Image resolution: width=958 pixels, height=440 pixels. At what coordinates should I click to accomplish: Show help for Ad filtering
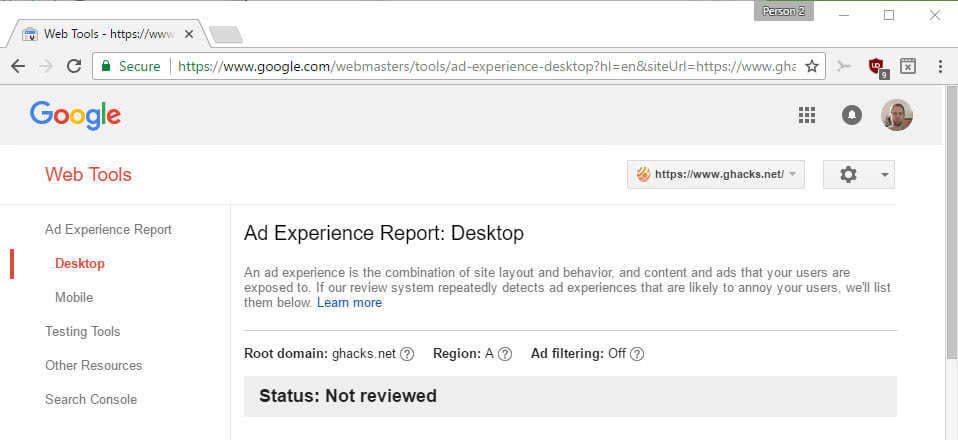[637, 354]
